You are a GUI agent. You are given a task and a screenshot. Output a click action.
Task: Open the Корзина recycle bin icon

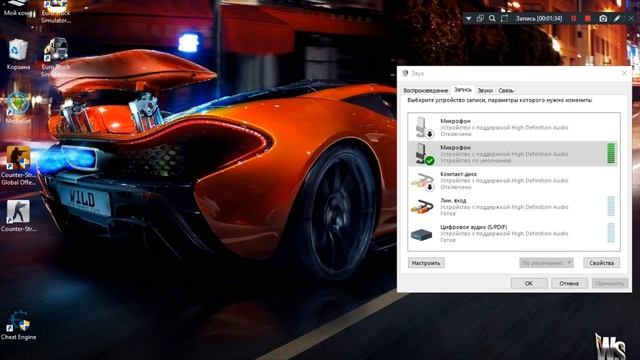point(18,54)
